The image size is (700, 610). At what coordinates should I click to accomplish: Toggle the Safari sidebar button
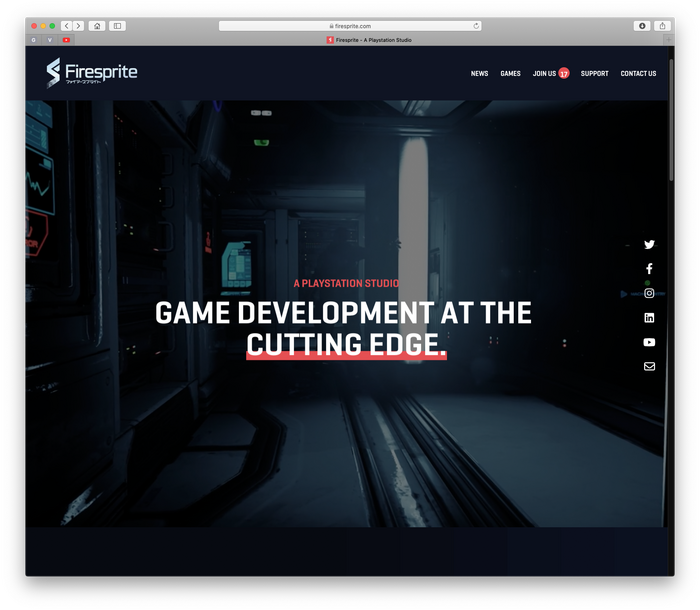click(117, 26)
